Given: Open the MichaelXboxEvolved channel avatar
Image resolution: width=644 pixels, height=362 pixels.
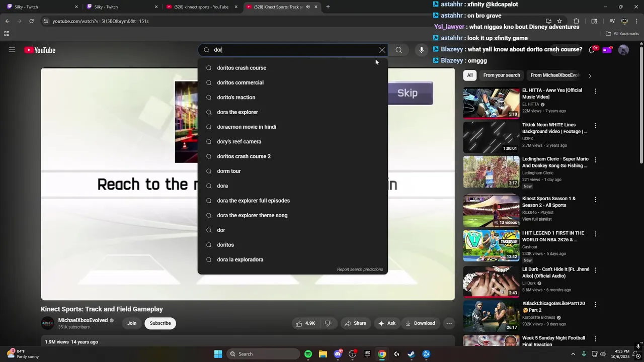Looking at the screenshot, I should (x=47, y=323).
